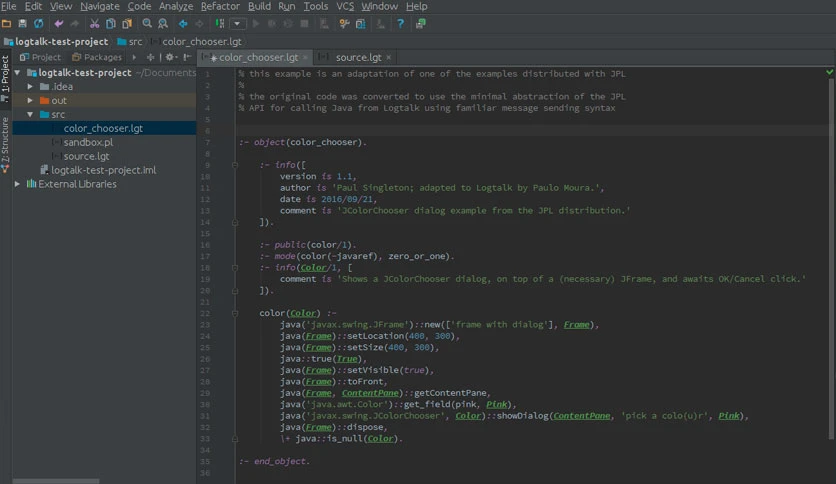Expand the .idea folder
The height and width of the screenshot is (484, 836).
pyautogui.click(x=30, y=86)
